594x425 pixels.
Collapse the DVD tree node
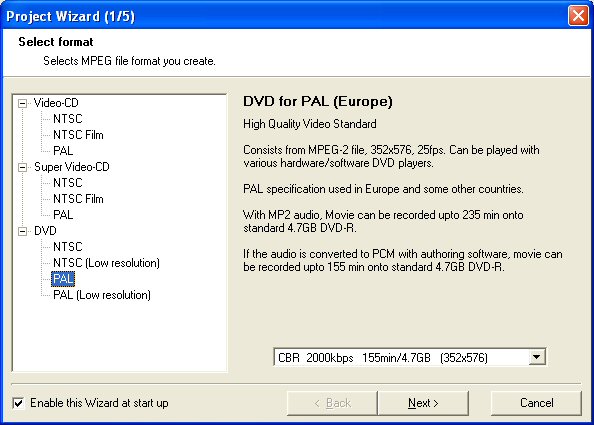pos(23,231)
